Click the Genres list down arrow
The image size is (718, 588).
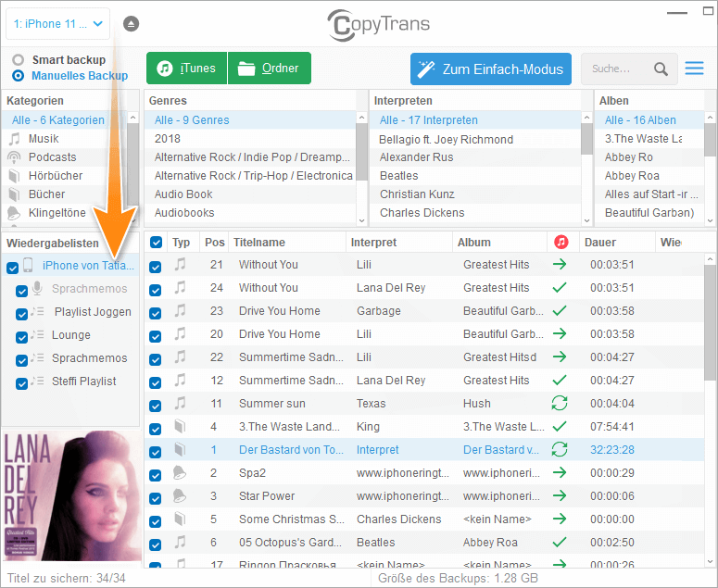tap(361, 220)
